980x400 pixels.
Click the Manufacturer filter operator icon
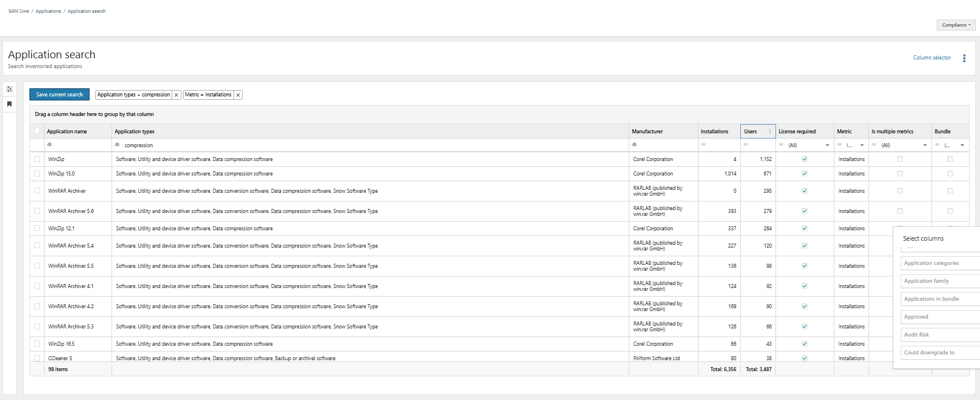634,145
